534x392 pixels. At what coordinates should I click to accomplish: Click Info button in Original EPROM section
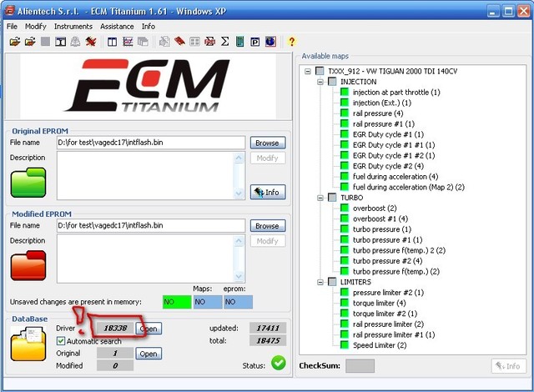click(268, 193)
